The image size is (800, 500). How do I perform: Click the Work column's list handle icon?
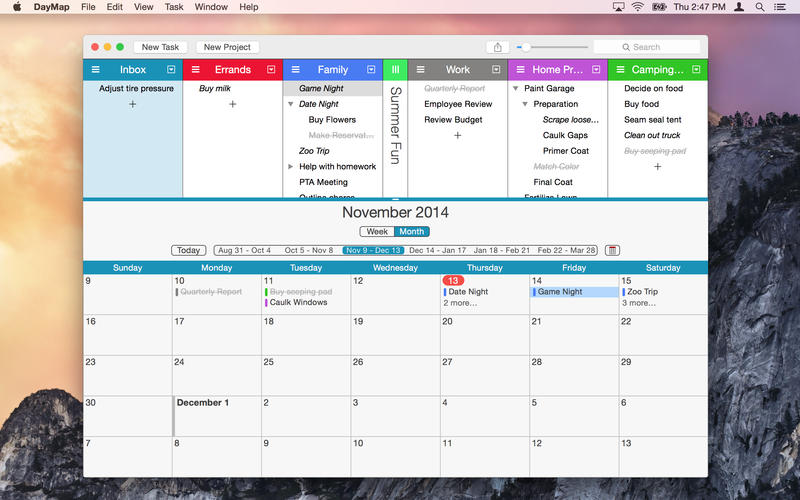[x=420, y=70]
